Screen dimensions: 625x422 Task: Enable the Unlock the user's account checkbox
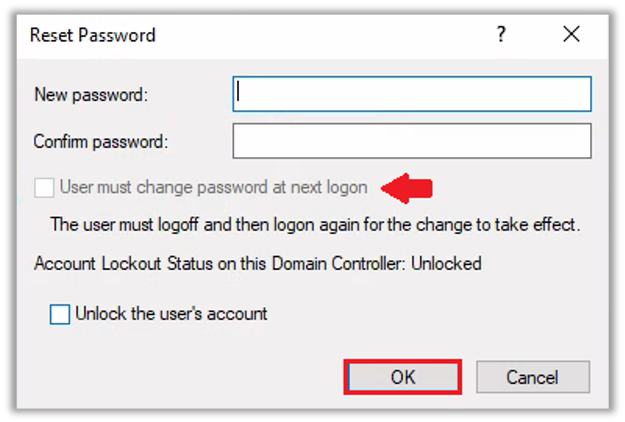pos(60,314)
